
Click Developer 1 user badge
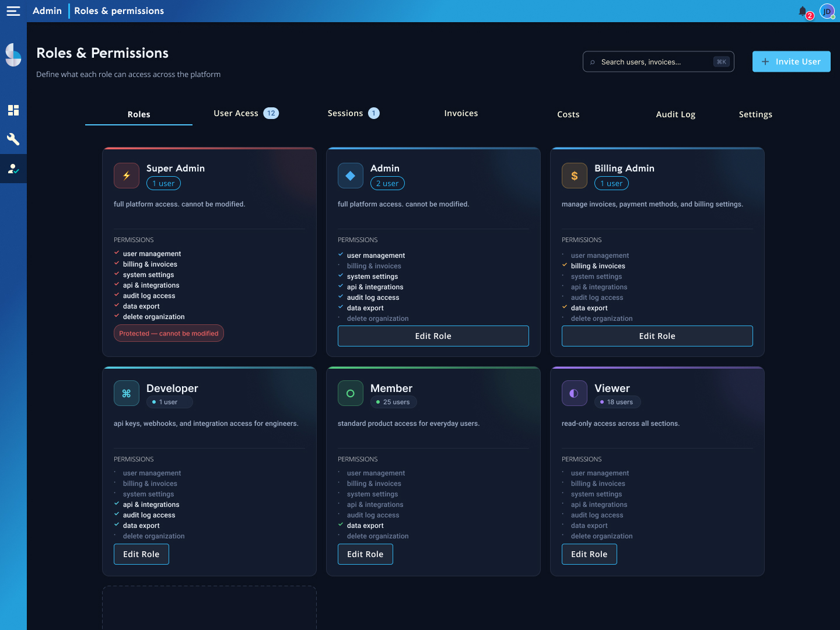point(169,402)
